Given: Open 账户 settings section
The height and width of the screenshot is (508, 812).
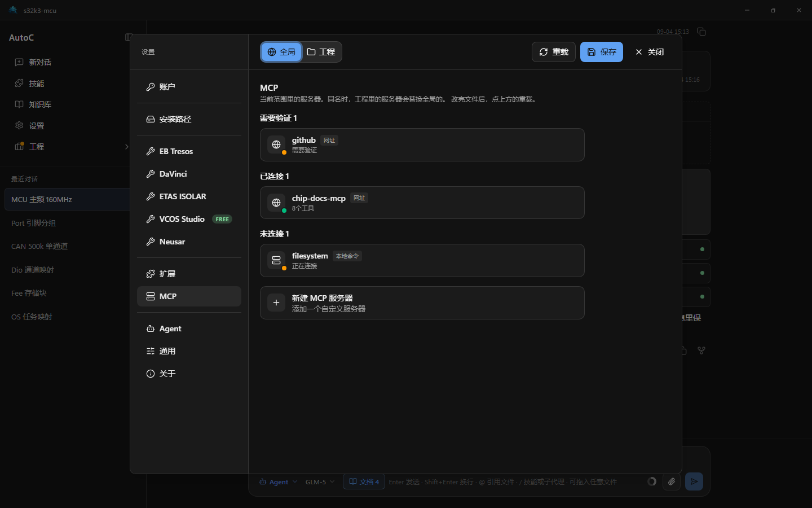Looking at the screenshot, I should coord(189,87).
